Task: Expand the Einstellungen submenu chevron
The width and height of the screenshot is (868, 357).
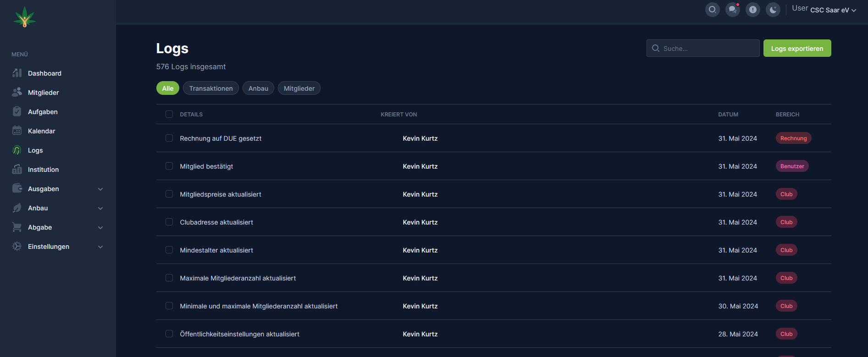Action: (100, 247)
